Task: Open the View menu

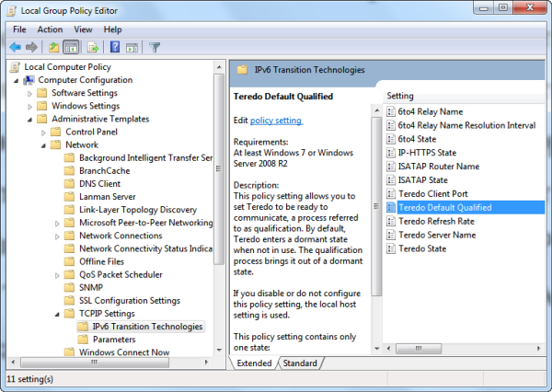Action: click(x=83, y=29)
